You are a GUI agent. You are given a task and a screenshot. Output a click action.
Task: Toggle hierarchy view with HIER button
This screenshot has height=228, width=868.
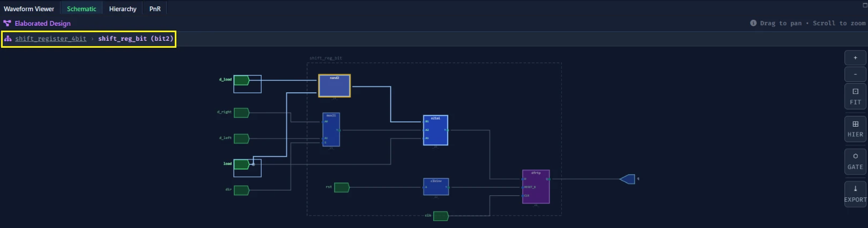[855, 129]
